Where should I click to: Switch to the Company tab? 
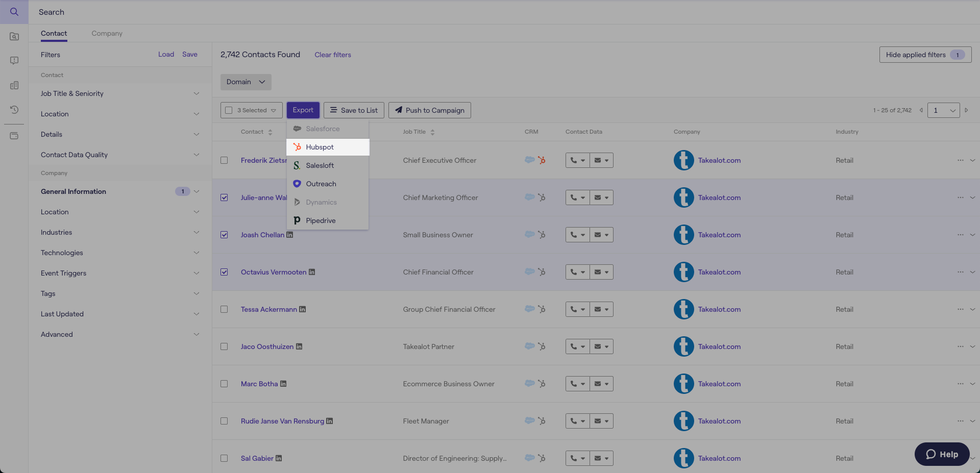pyautogui.click(x=107, y=33)
